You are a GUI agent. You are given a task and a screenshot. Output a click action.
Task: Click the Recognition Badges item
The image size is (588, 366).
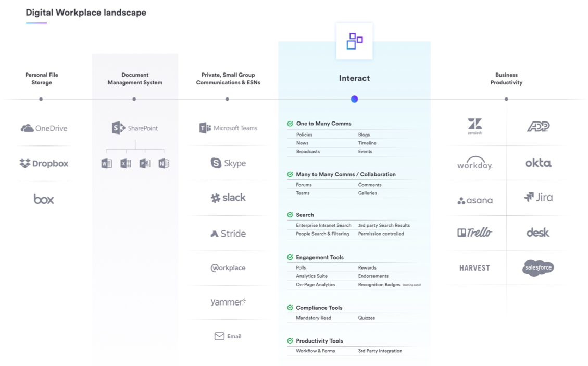(x=379, y=285)
